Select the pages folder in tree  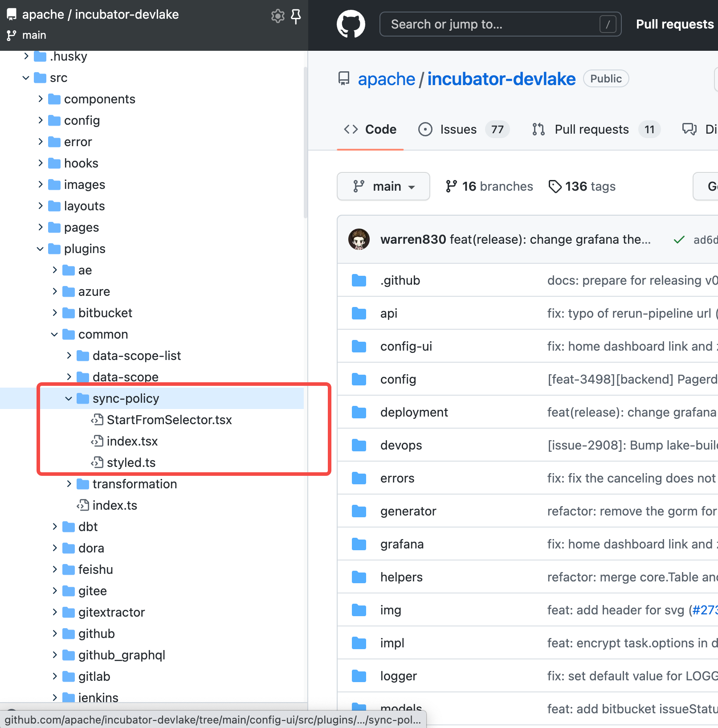tap(82, 227)
